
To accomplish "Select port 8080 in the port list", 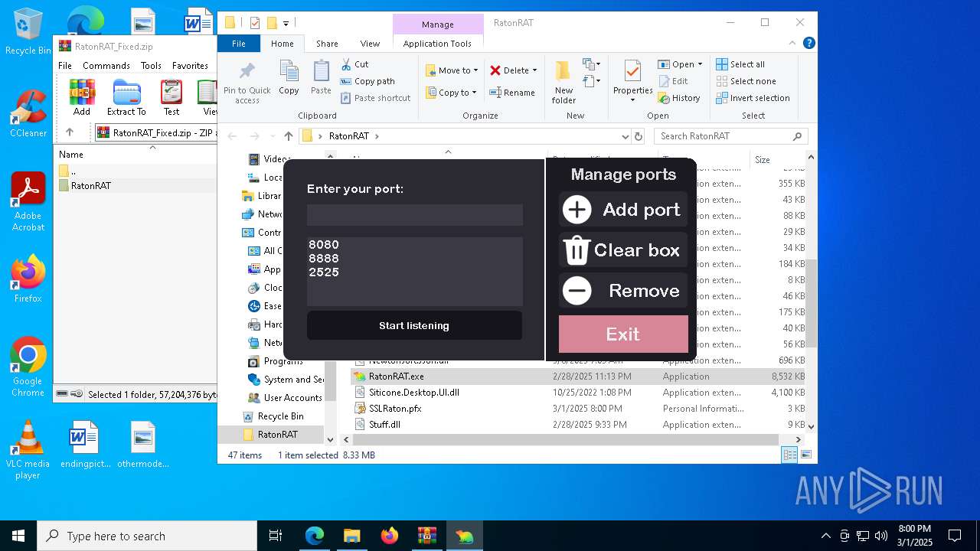I will pyautogui.click(x=324, y=245).
